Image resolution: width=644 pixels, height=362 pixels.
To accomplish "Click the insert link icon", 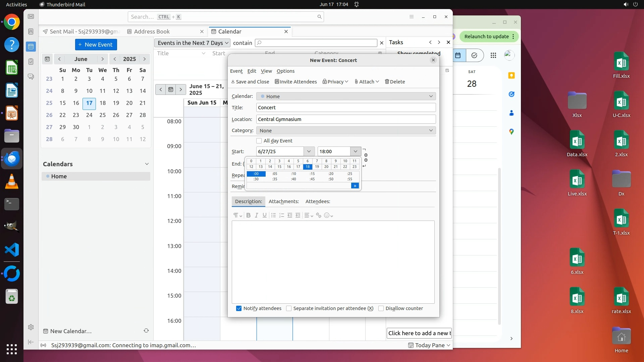I will pyautogui.click(x=318, y=215).
